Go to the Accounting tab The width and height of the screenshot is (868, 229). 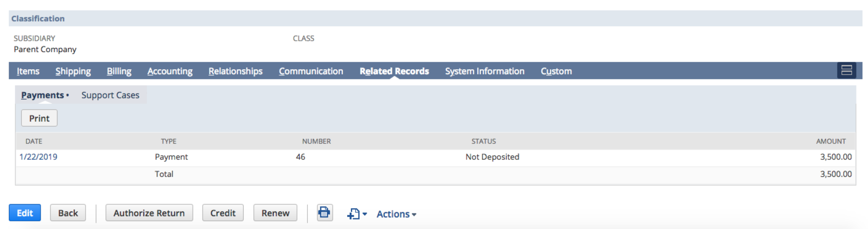(170, 71)
